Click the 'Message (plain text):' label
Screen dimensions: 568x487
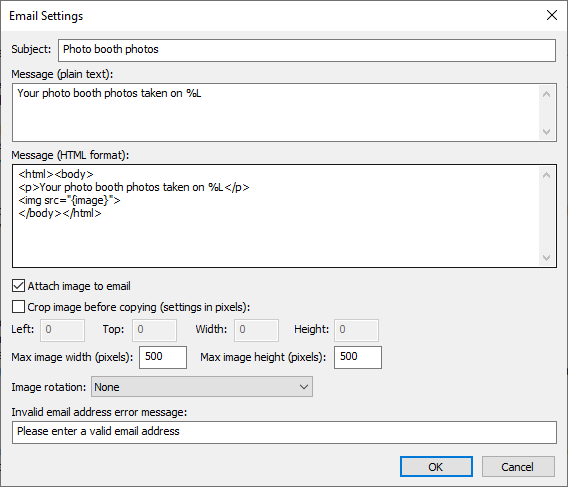point(62,74)
